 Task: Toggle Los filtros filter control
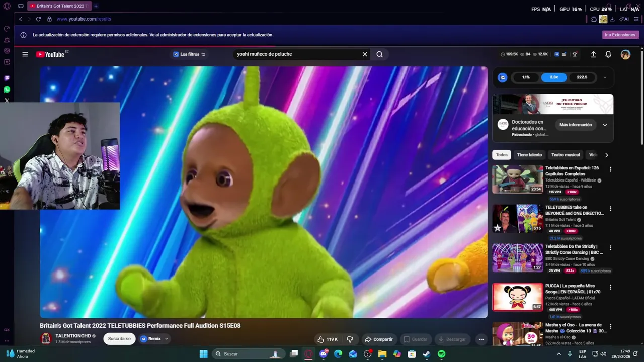tap(189, 54)
